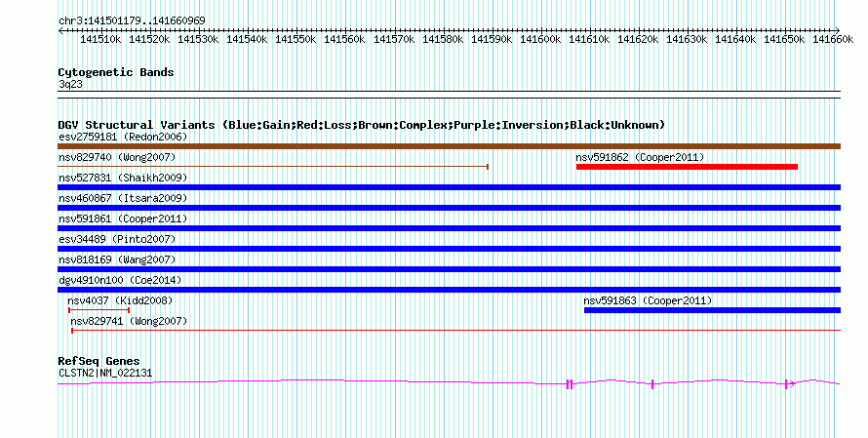Click the 141640k ruler tick label

[735, 39]
